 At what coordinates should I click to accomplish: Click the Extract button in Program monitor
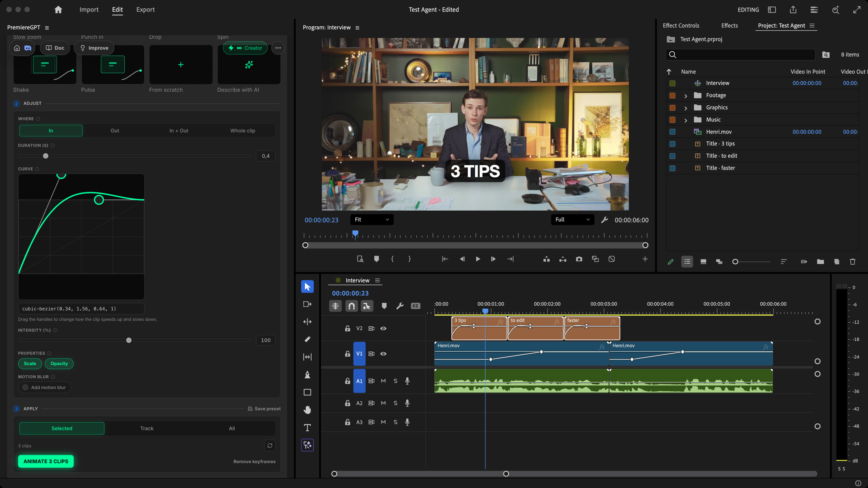[x=563, y=259]
